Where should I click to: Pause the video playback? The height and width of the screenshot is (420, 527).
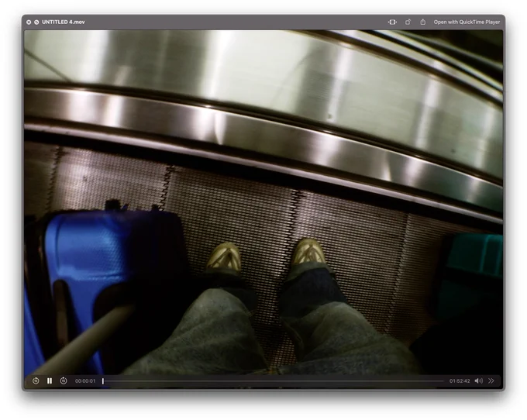(50, 380)
